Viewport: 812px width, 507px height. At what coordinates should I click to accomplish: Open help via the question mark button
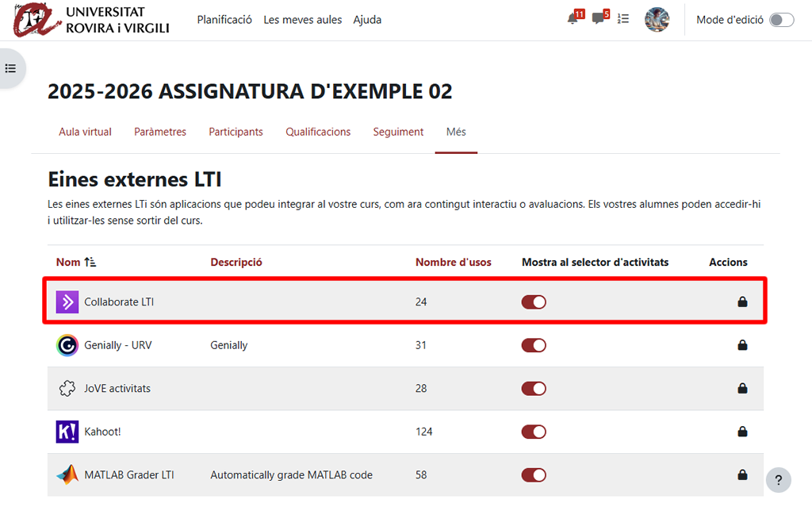click(778, 480)
